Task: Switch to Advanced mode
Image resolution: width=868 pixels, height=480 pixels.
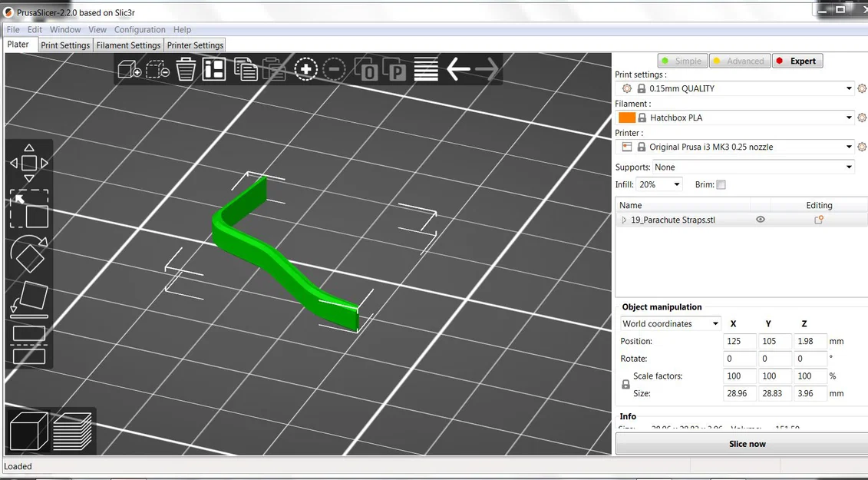Action: [740, 61]
